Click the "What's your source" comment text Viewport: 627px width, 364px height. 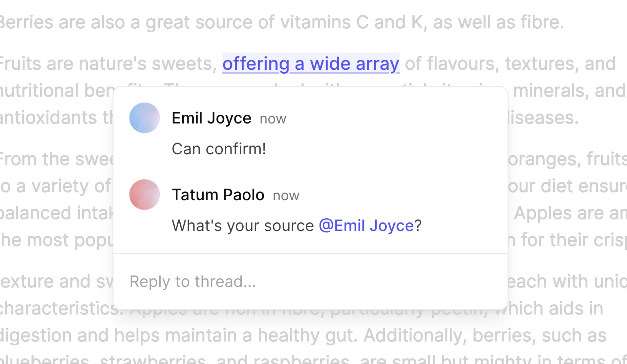click(x=242, y=226)
